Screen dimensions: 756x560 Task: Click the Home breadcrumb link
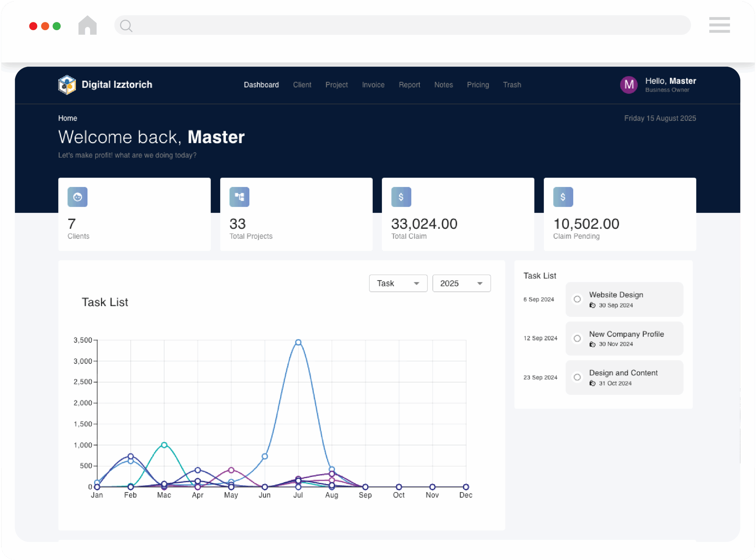coord(67,118)
